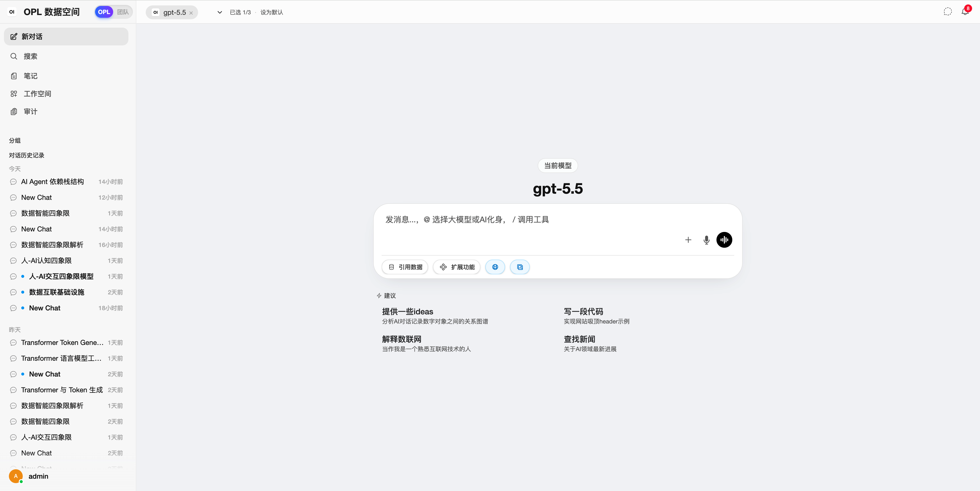980x491 pixels.
Task: Click 设为默认 set as default link
Action: point(272,12)
